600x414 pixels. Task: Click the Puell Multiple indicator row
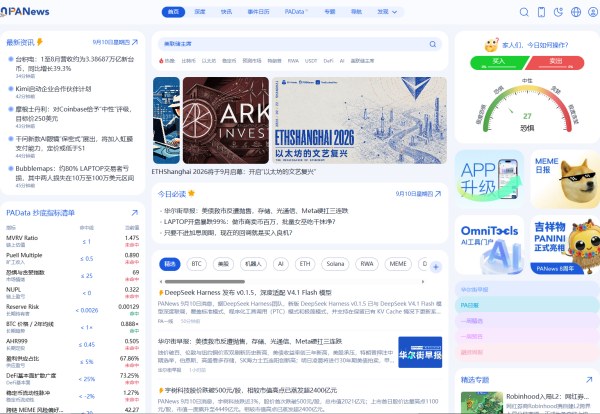(73, 258)
